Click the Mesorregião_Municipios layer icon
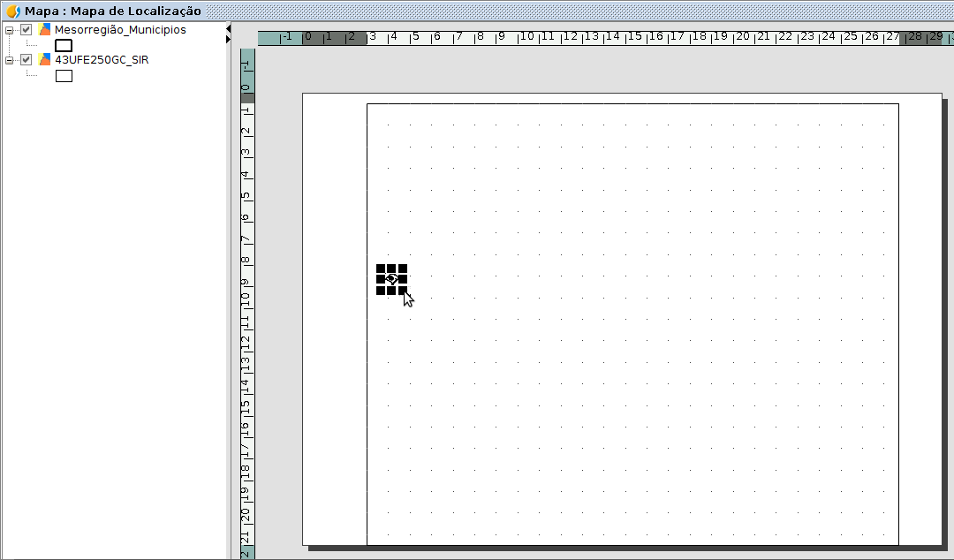Viewport: 954px width, 560px height. [x=45, y=30]
